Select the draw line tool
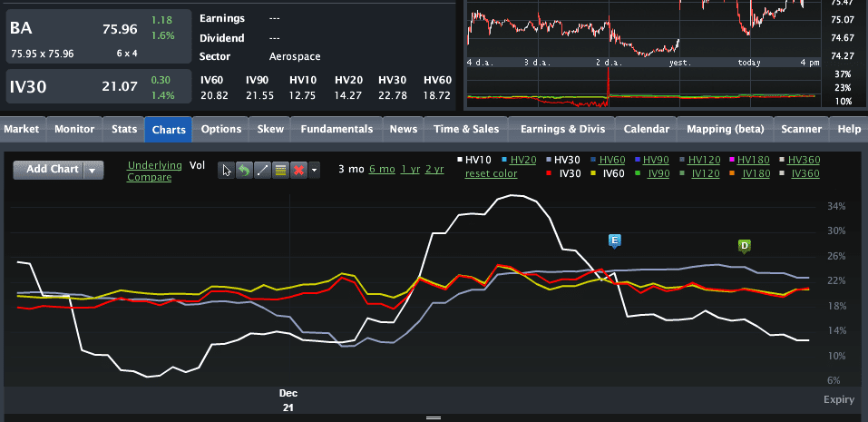 (x=262, y=170)
